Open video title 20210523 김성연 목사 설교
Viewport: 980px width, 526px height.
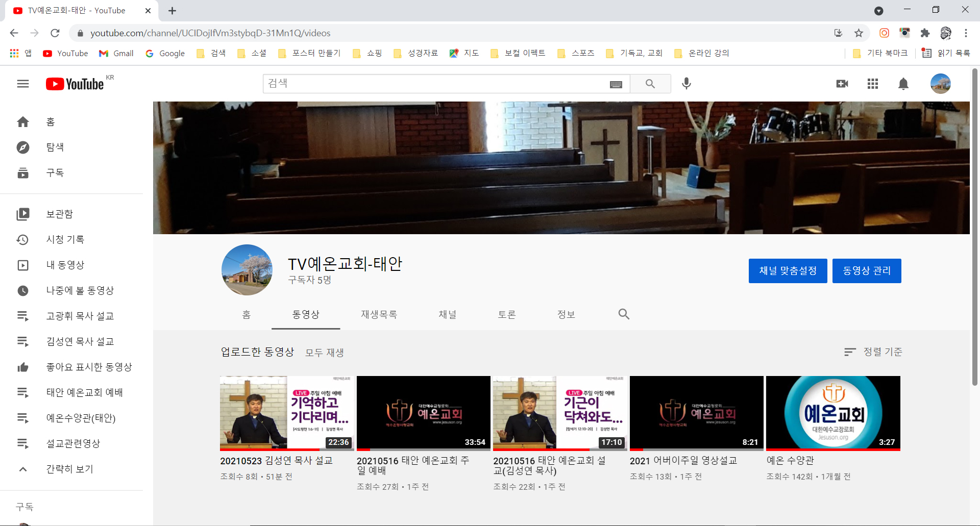pos(276,461)
